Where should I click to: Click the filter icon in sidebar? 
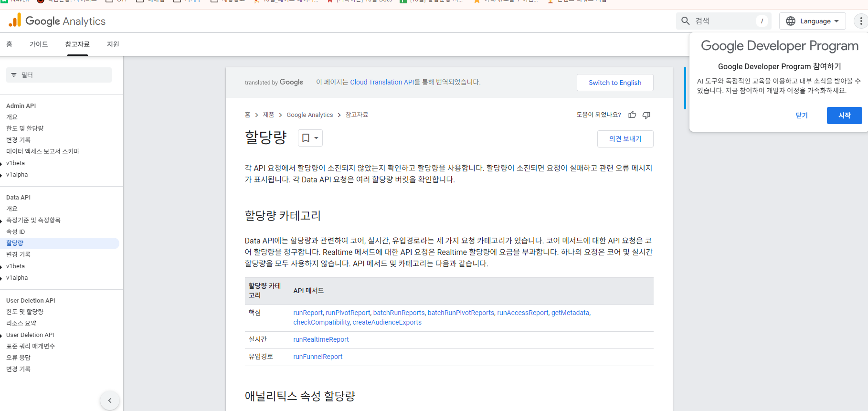point(14,75)
